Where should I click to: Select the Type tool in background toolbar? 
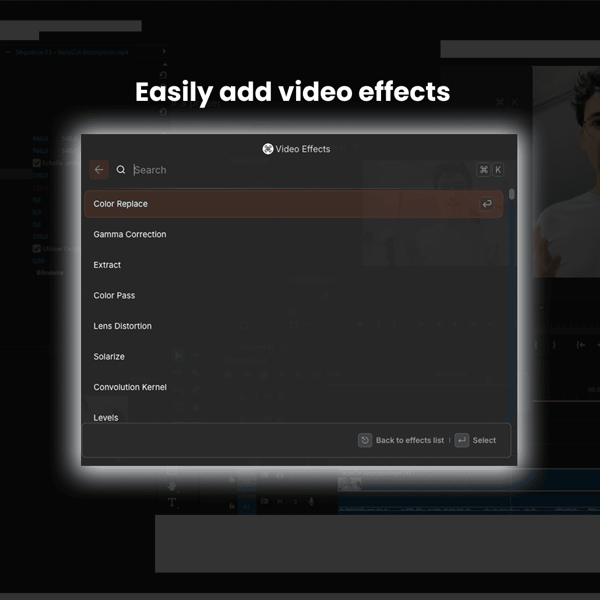(x=172, y=502)
